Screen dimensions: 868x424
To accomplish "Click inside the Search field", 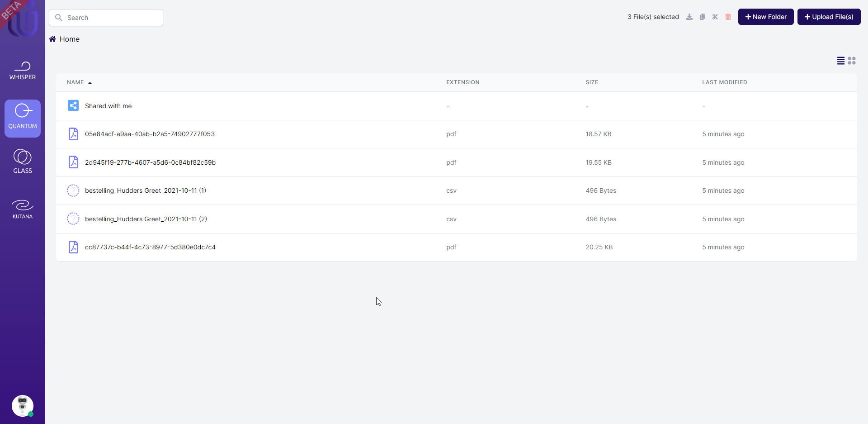I will click(x=106, y=18).
